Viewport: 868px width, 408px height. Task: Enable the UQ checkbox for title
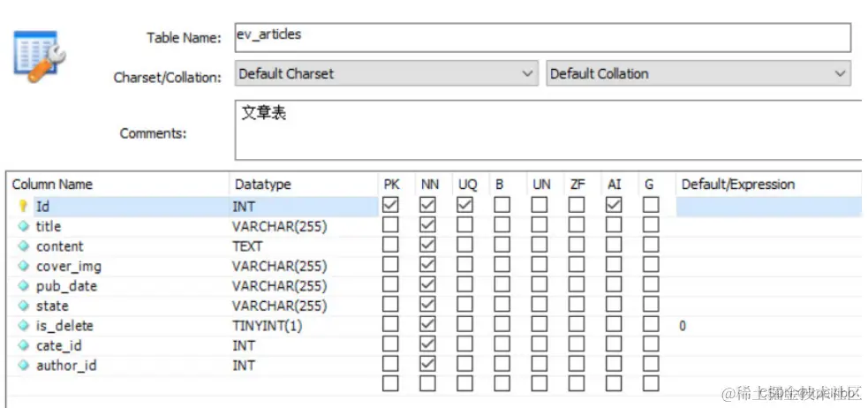[x=465, y=225]
